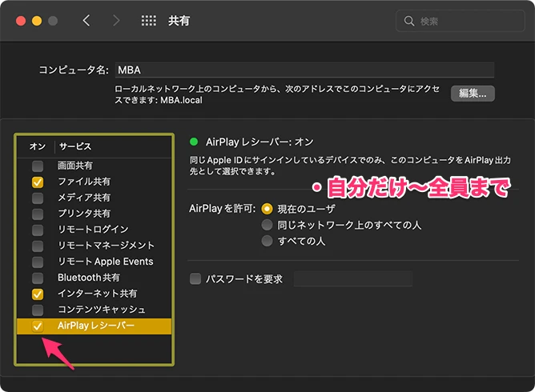
Task: Select the すべての人 radio option
Action: pyautogui.click(x=267, y=241)
